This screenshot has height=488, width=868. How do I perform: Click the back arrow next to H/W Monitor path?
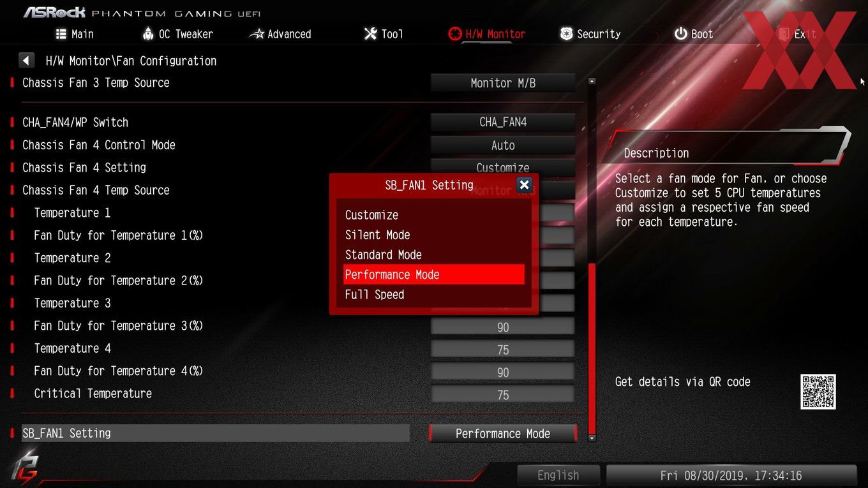pyautogui.click(x=26, y=61)
